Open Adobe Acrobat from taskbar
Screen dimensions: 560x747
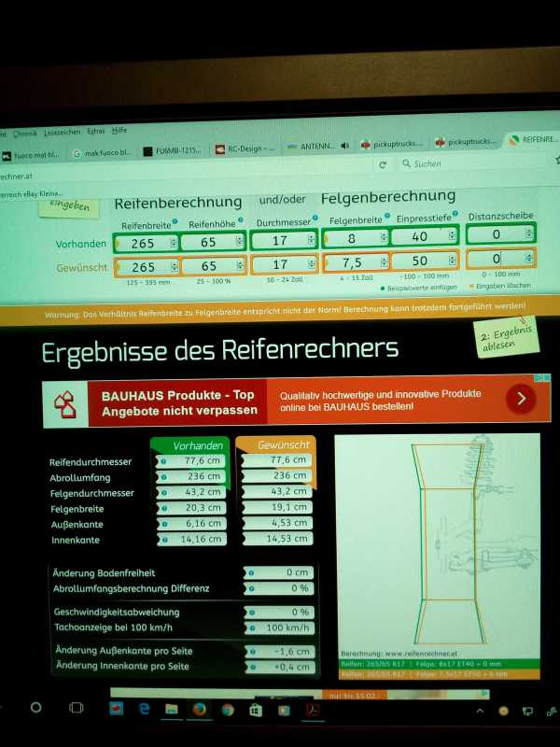point(313,710)
